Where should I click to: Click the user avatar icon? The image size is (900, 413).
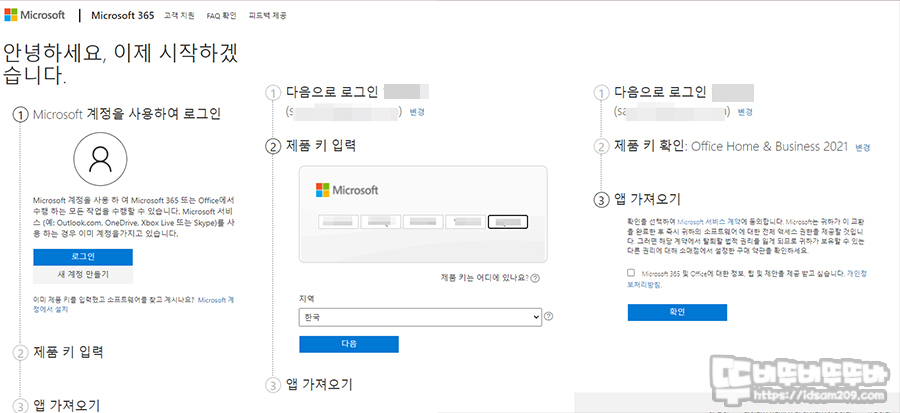[x=100, y=159]
